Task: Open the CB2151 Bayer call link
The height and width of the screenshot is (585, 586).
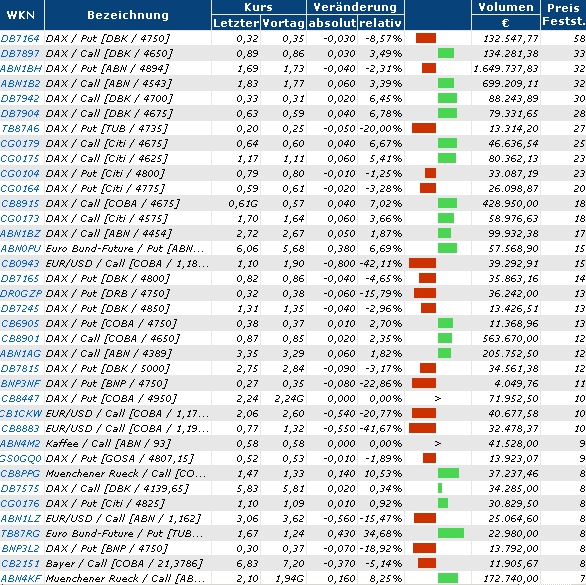Action: coord(20,564)
